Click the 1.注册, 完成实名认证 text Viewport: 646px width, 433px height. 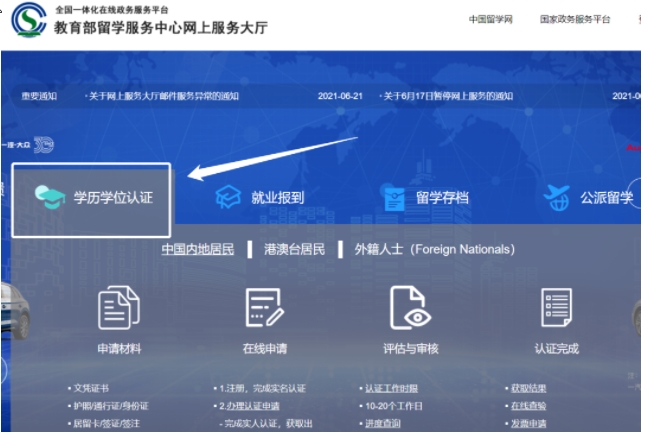[x=262, y=389]
